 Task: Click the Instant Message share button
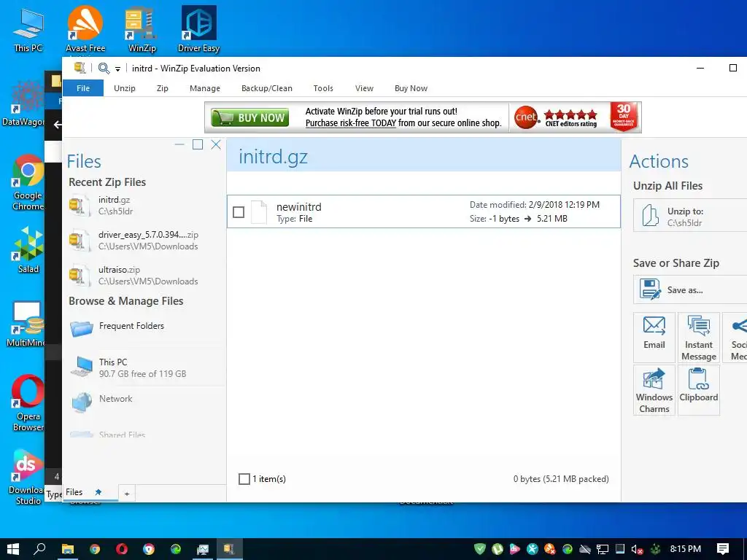point(698,338)
